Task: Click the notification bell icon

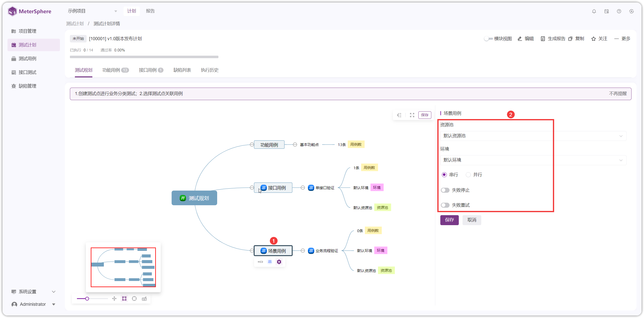Action: tap(594, 11)
